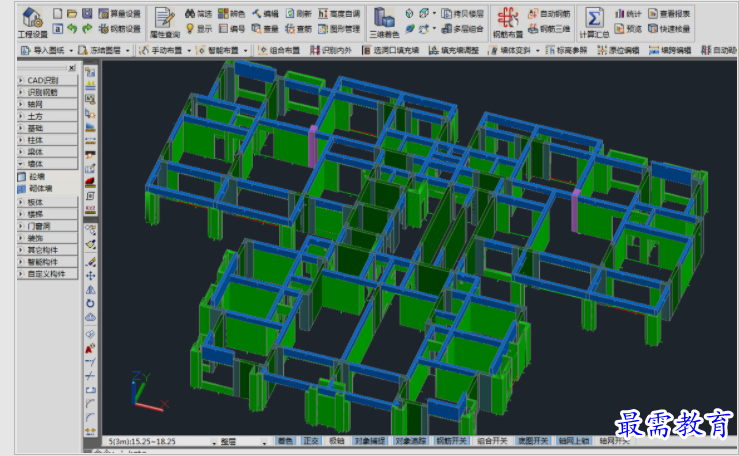Click the 查看报表 view report button
The image size is (739, 456).
coord(669,14)
